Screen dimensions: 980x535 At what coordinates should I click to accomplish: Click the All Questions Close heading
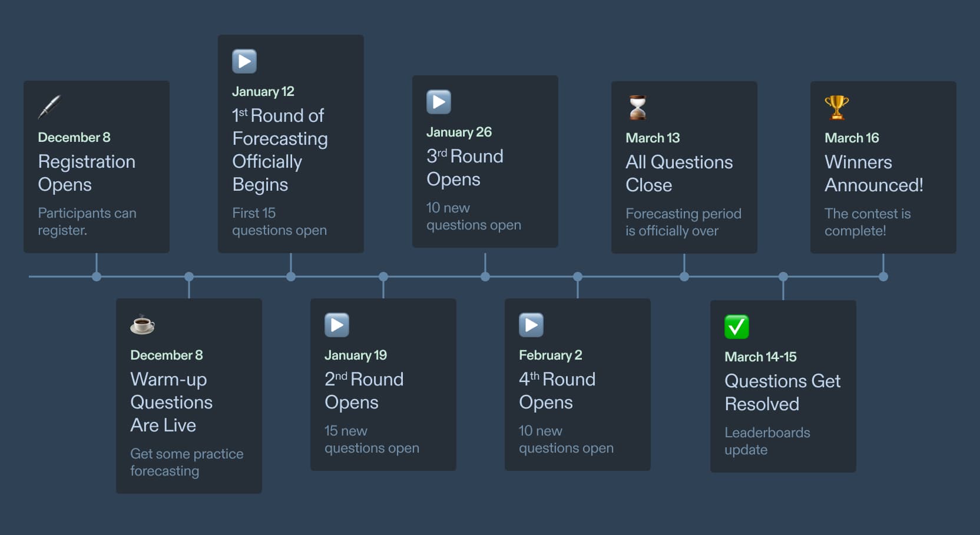(679, 174)
